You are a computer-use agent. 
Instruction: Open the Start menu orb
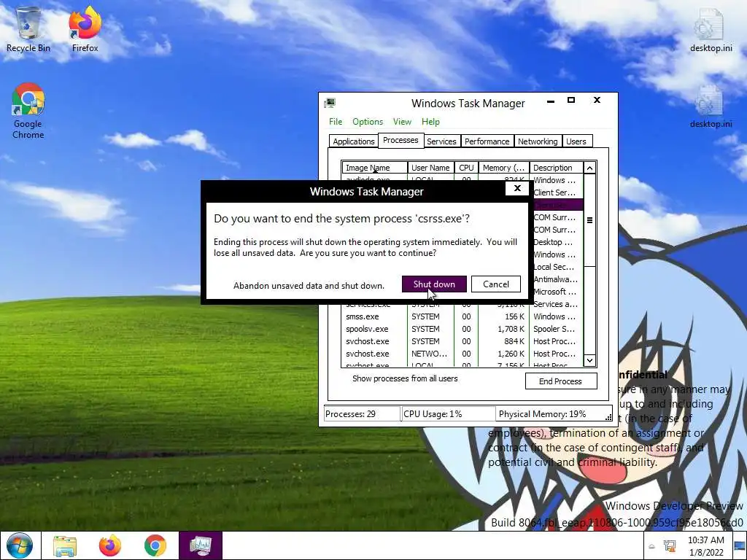[x=20, y=545]
